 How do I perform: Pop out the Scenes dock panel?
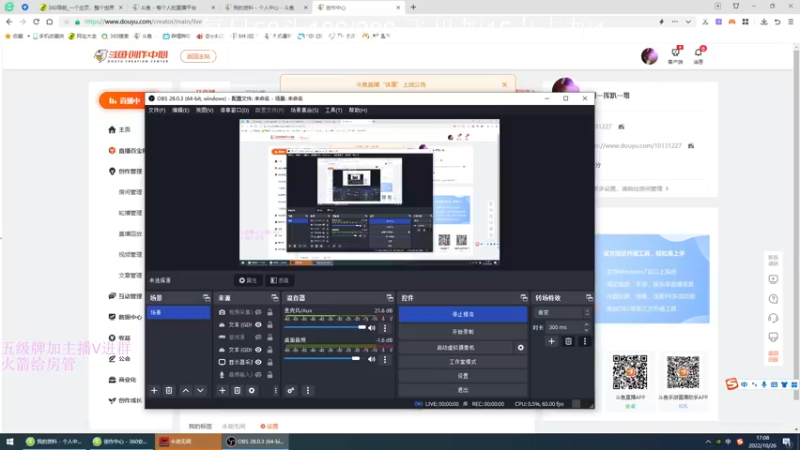coord(206,297)
